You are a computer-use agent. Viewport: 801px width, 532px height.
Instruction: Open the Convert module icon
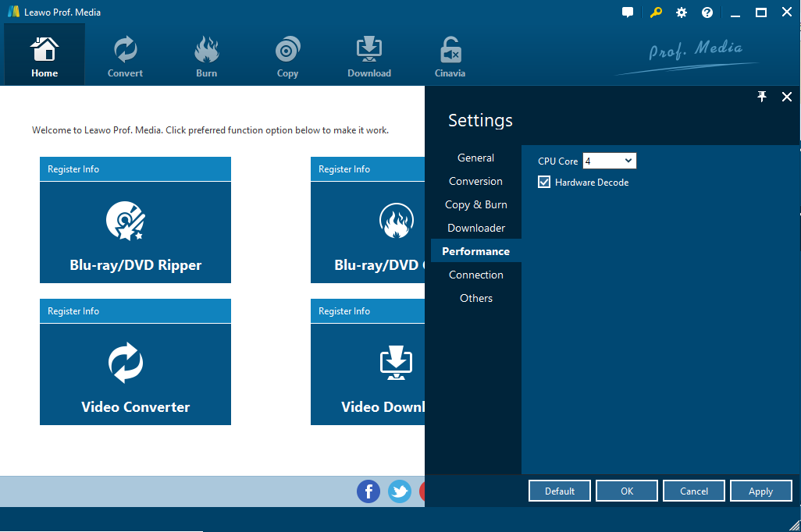click(125, 55)
